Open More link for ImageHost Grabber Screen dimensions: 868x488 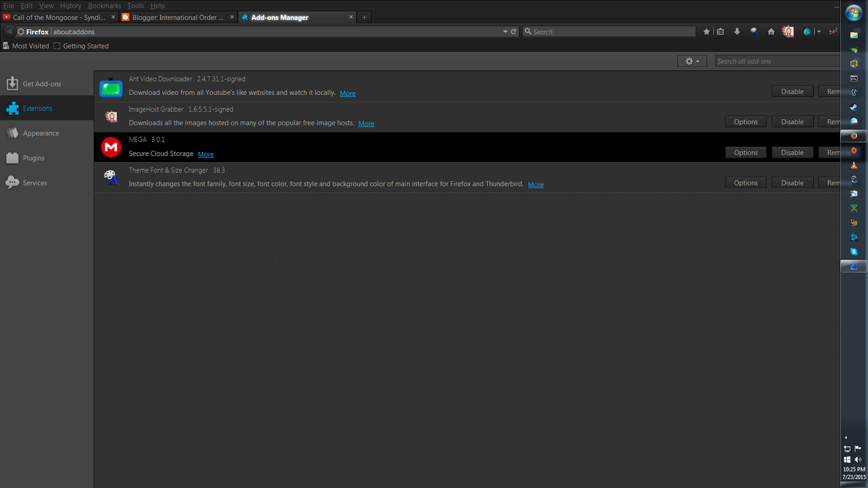[366, 124]
